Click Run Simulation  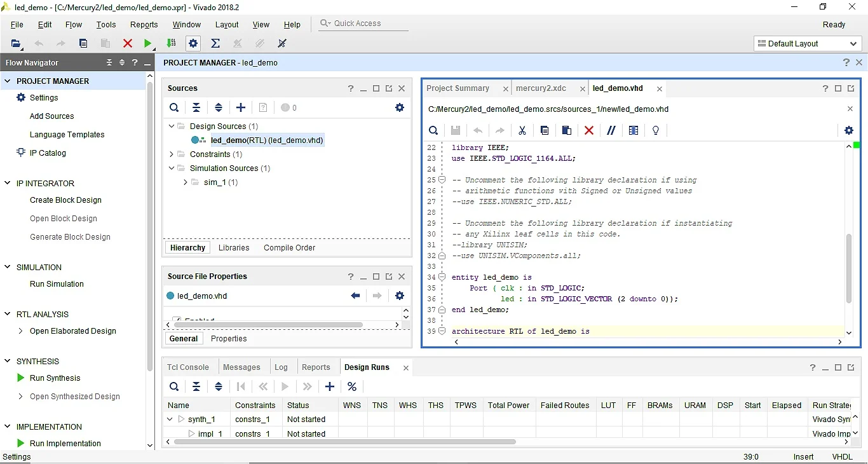click(x=57, y=284)
